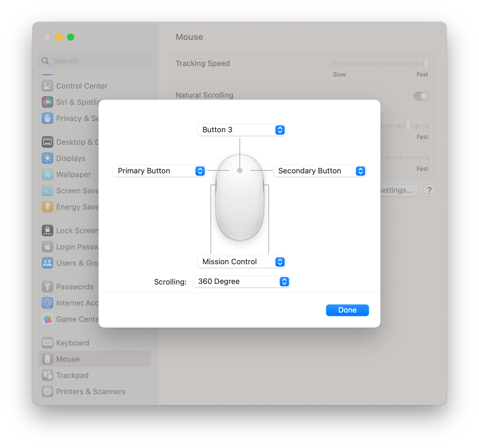Click the Privacy & Security hand icon
Image resolution: width=479 pixels, height=448 pixels.
pos(47,118)
